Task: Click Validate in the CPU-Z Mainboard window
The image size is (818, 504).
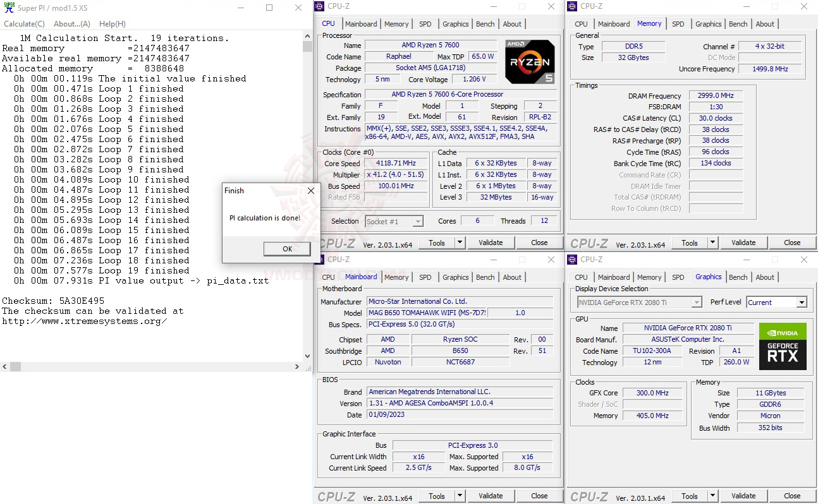Action: (x=491, y=496)
